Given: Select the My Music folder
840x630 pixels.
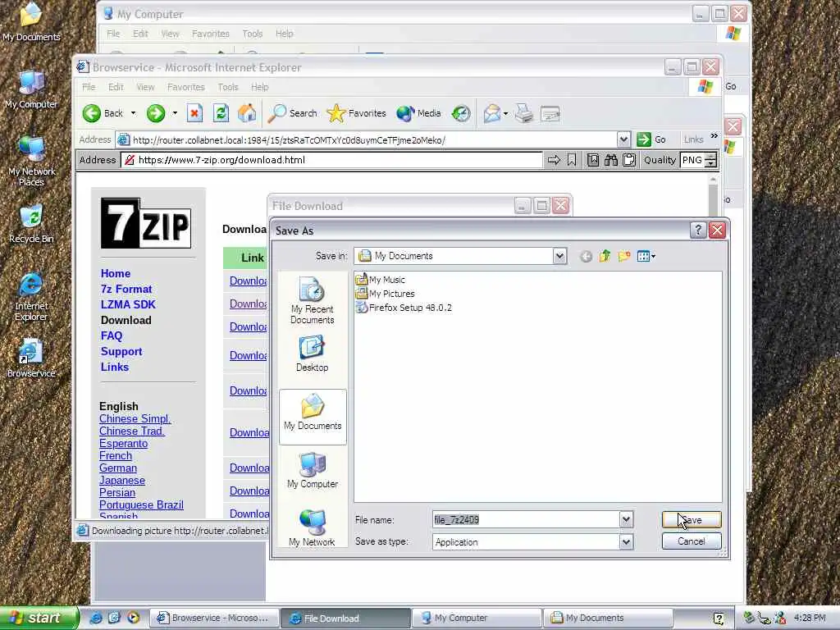Looking at the screenshot, I should (x=381, y=280).
